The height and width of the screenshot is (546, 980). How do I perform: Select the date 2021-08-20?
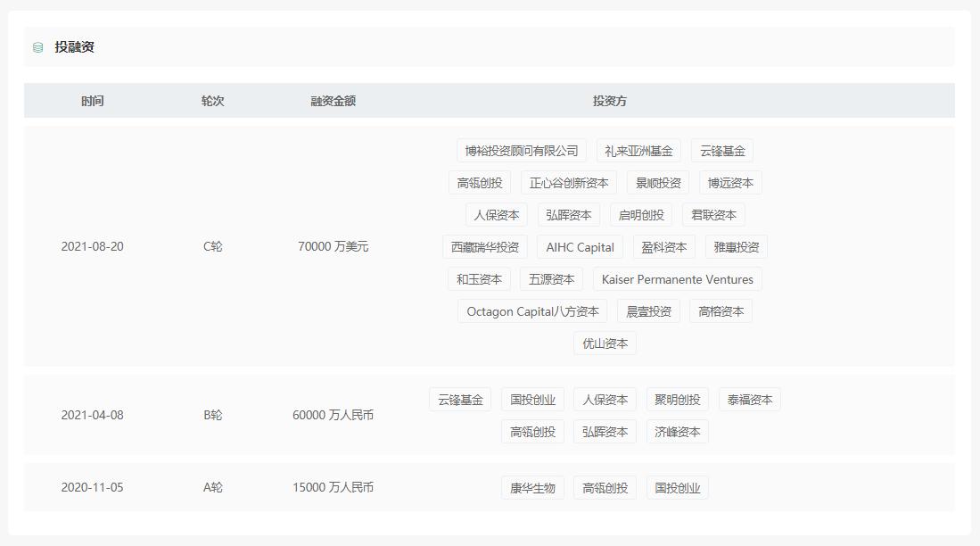coord(93,246)
